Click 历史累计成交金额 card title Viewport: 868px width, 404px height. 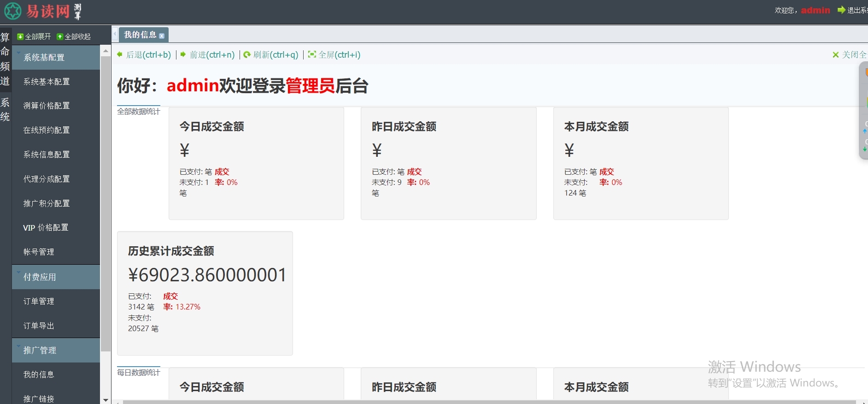point(171,251)
